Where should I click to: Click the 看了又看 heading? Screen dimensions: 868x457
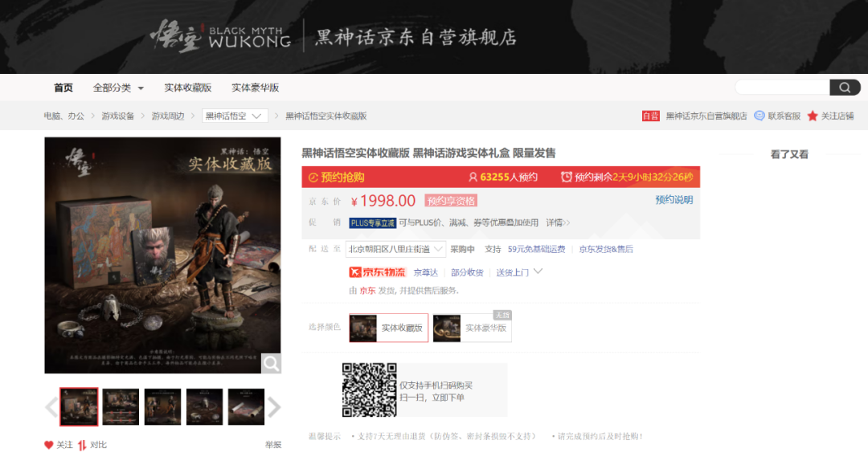pos(789,154)
